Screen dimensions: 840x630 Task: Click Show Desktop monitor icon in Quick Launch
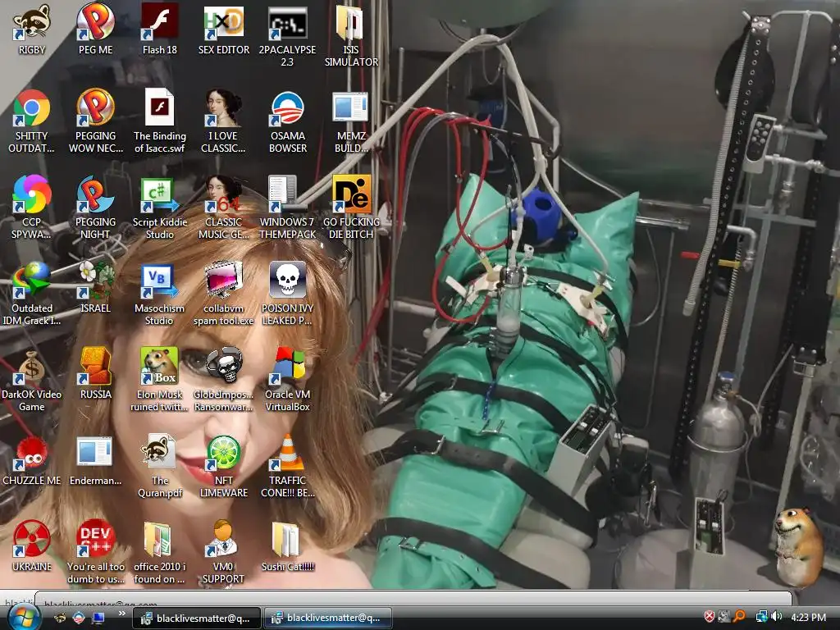98,619
